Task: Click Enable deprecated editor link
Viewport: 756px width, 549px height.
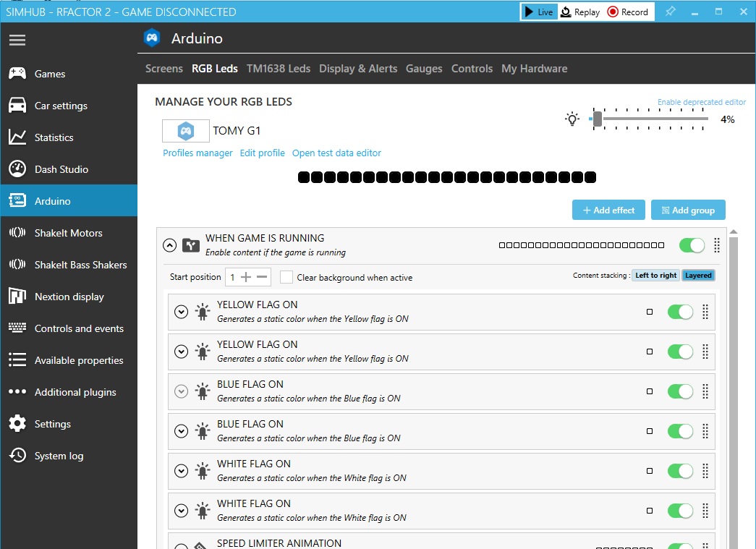Action: 702,102
